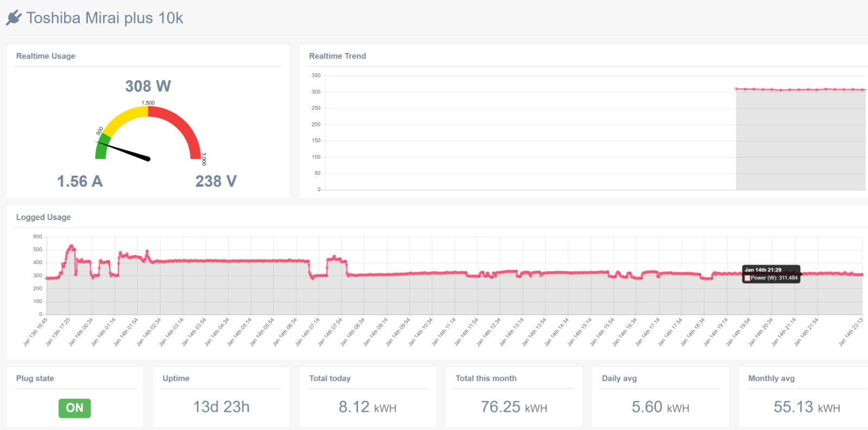Click the 600 tick on Logged Usage axis

click(37, 236)
